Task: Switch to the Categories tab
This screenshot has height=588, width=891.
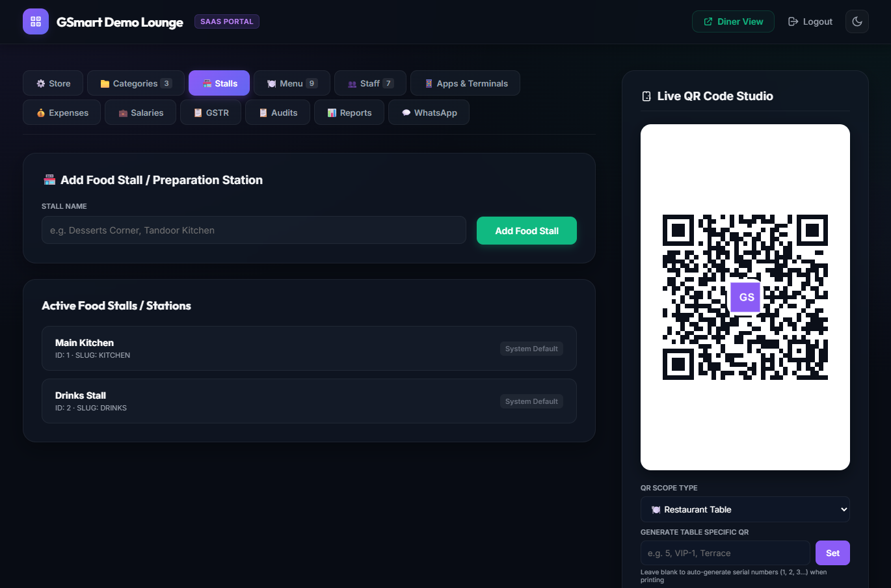Action: pyautogui.click(x=136, y=83)
